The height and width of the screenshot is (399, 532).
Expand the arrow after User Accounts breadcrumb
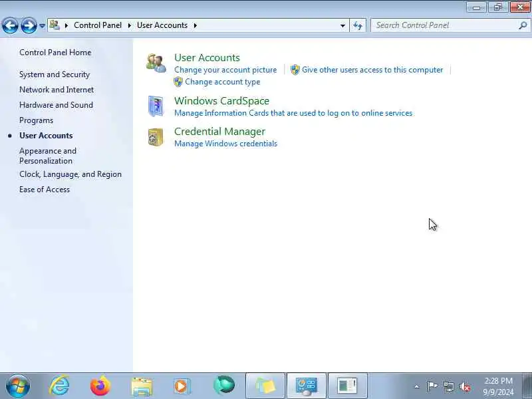coord(196,25)
